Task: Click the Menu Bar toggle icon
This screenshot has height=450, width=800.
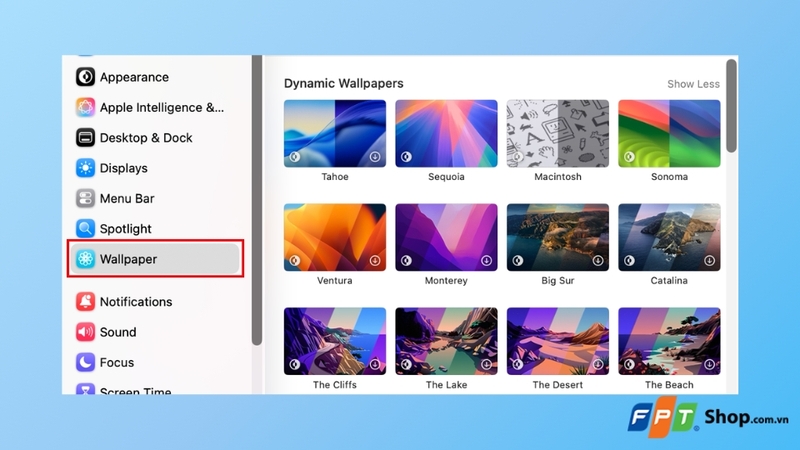Action: tap(85, 198)
